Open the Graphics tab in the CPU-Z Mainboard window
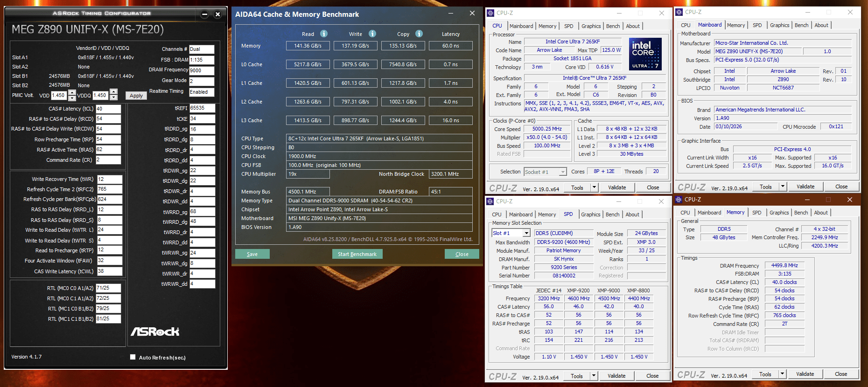Screen dimensions: 868x387 pos(780,25)
